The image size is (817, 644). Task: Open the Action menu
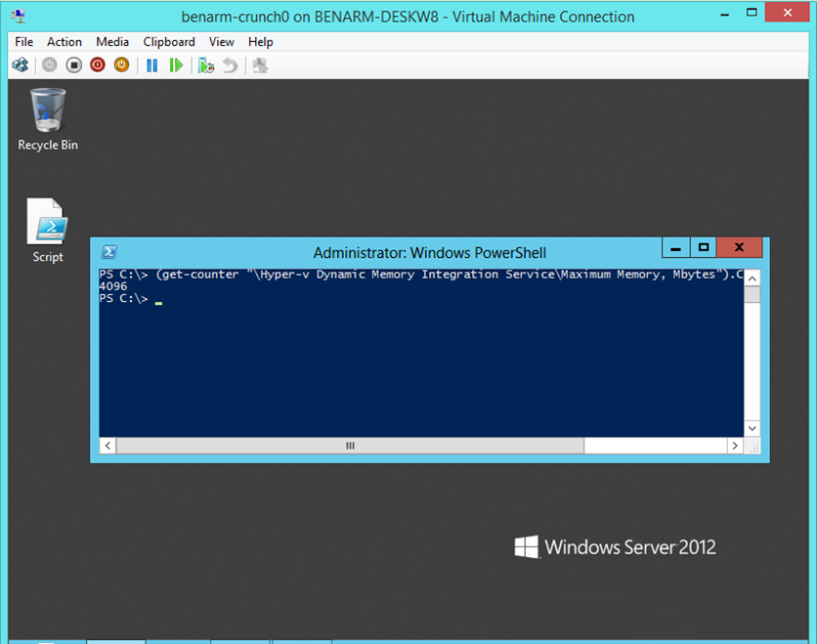coord(64,42)
